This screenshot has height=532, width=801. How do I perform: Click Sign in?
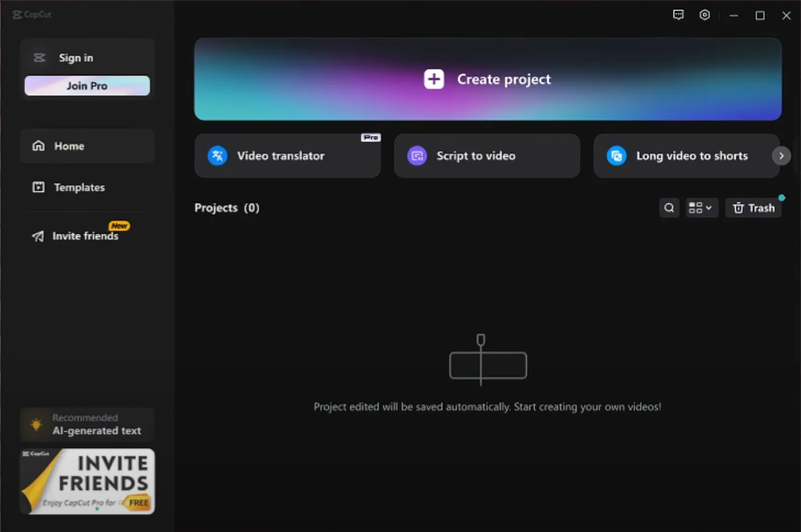click(76, 58)
